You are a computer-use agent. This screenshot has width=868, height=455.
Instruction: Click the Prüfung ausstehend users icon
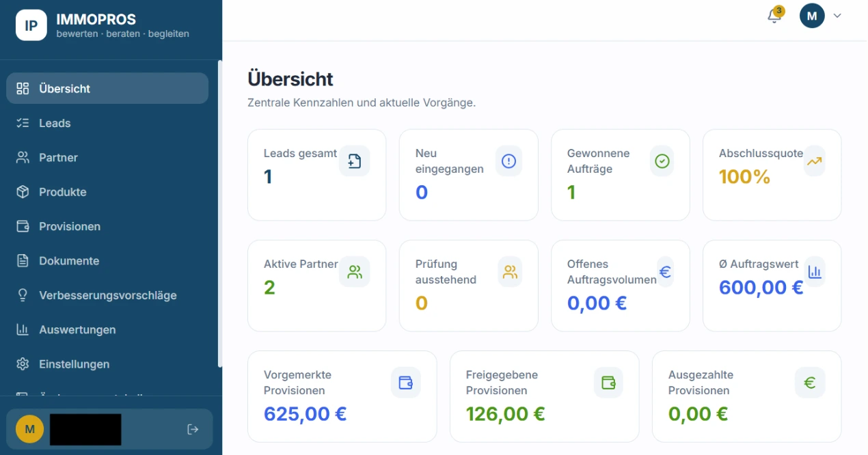click(510, 272)
